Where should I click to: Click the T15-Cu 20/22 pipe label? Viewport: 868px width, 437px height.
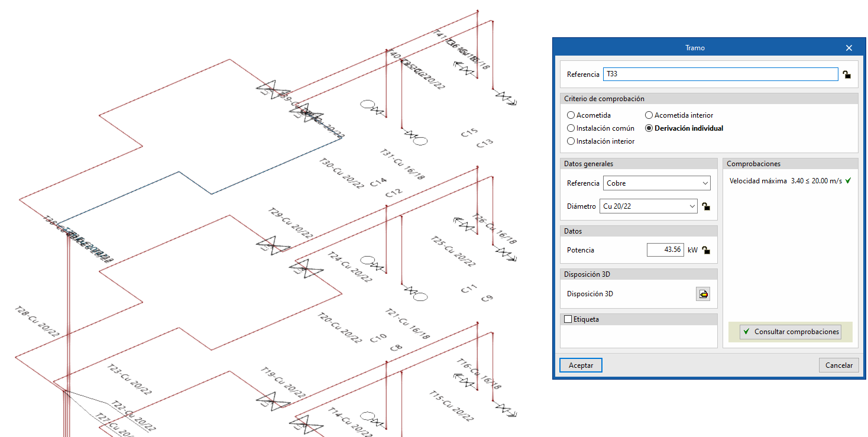(451, 405)
